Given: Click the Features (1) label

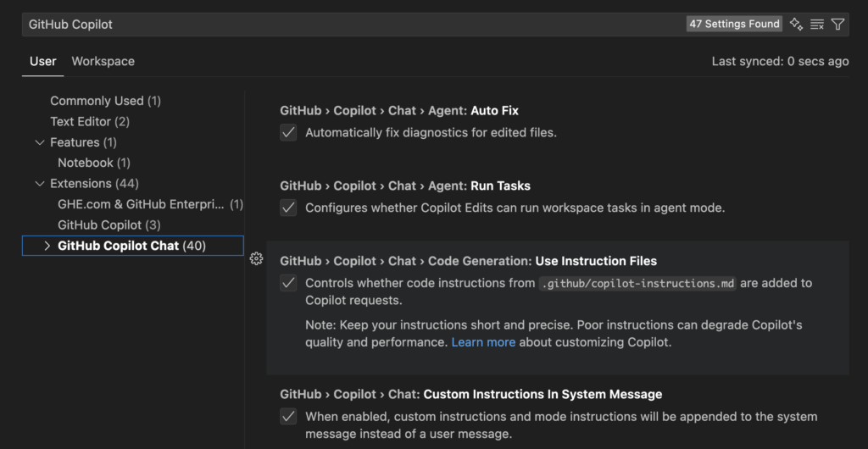Looking at the screenshot, I should coord(84,142).
